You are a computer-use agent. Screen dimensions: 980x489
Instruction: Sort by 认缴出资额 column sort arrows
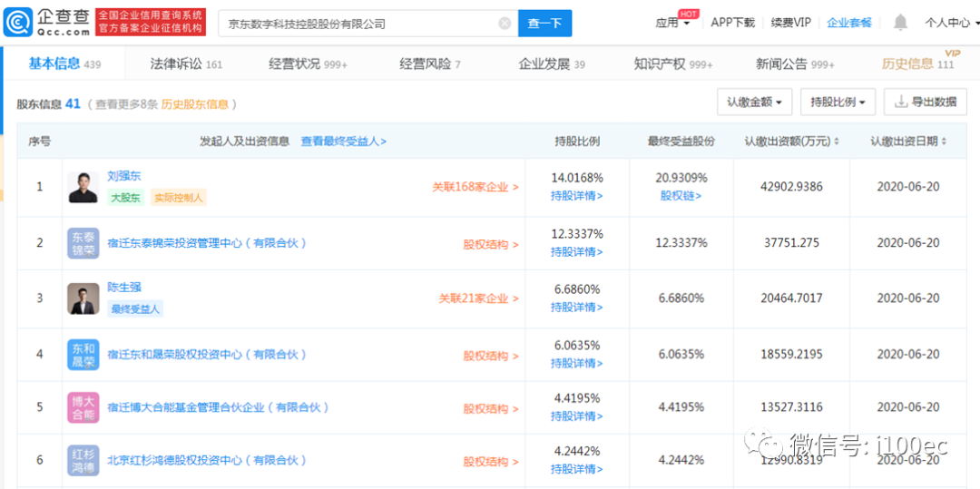[x=837, y=142]
